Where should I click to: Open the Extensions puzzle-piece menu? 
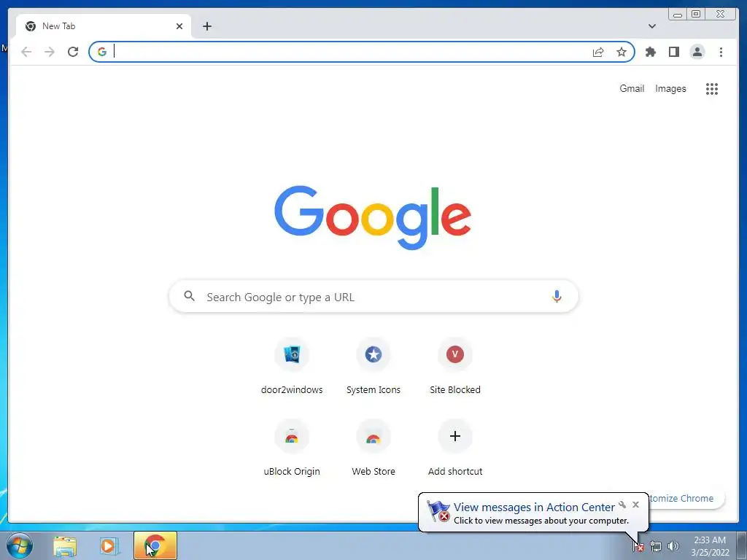pos(650,52)
